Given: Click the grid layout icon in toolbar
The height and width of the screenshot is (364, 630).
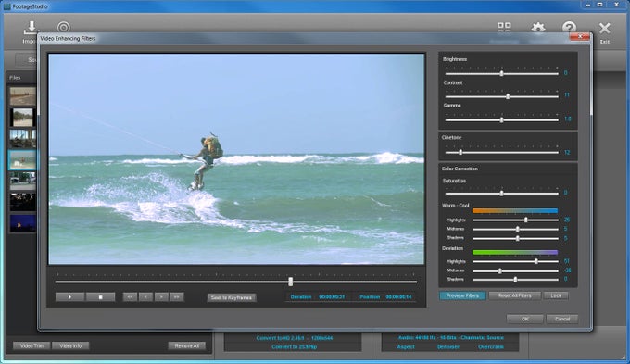Looking at the screenshot, I should tap(504, 27).
